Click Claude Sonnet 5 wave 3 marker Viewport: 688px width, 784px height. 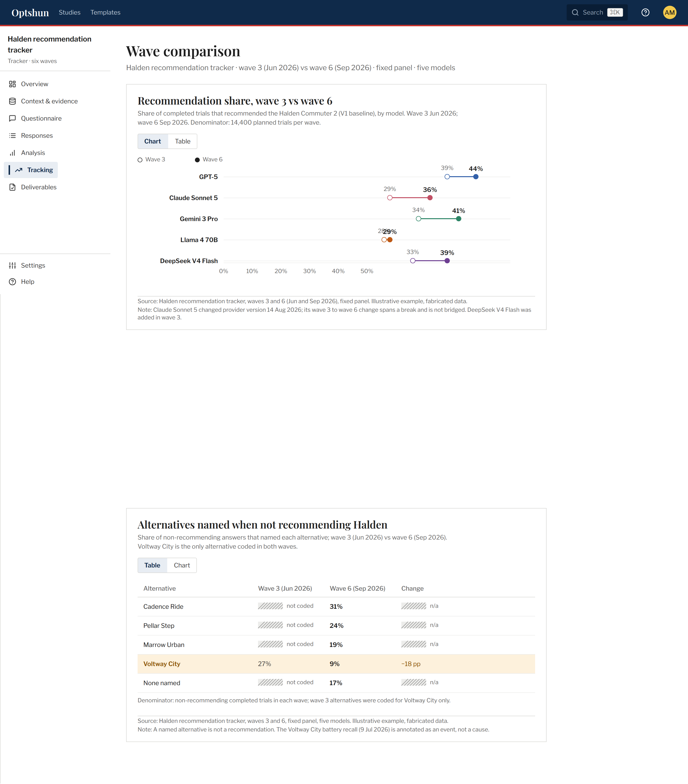[390, 198]
